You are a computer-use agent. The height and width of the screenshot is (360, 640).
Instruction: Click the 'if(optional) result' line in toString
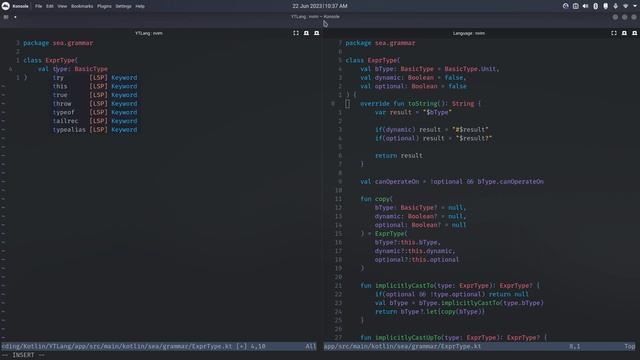433,138
